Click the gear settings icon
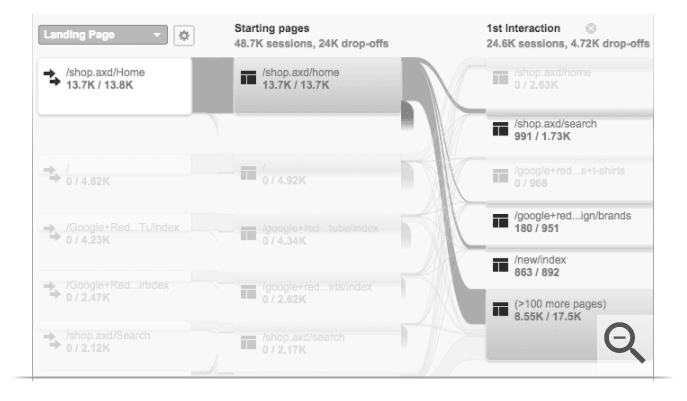This screenshot has height=401, width=687. 184,35
